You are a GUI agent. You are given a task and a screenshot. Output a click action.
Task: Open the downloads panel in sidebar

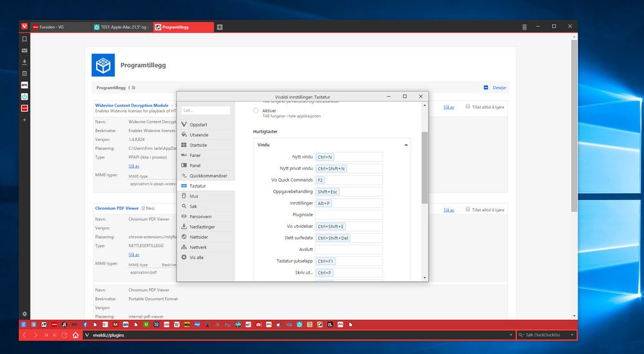point(24,62)
